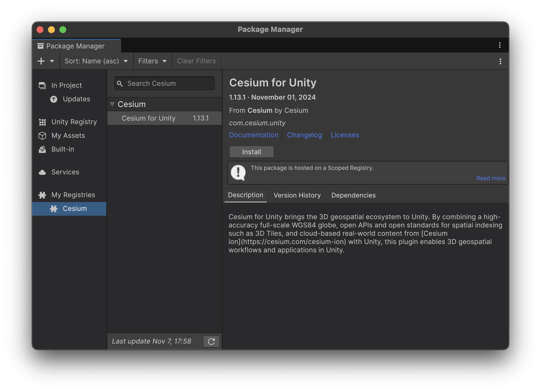Click the refresh package list icon

pos(211,342)
